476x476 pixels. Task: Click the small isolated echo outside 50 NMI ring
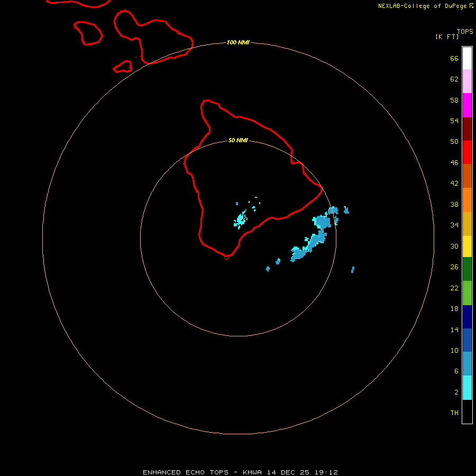pos(352,270)
